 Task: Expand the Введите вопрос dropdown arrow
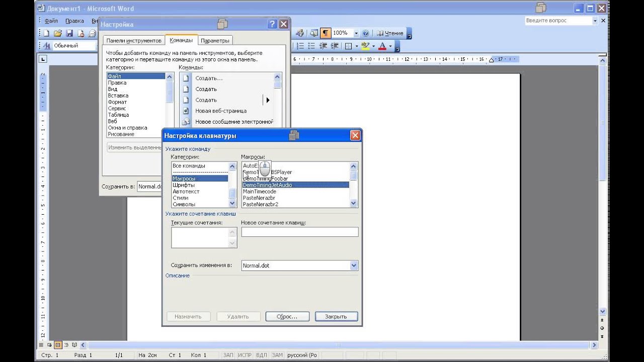[595, 21]
